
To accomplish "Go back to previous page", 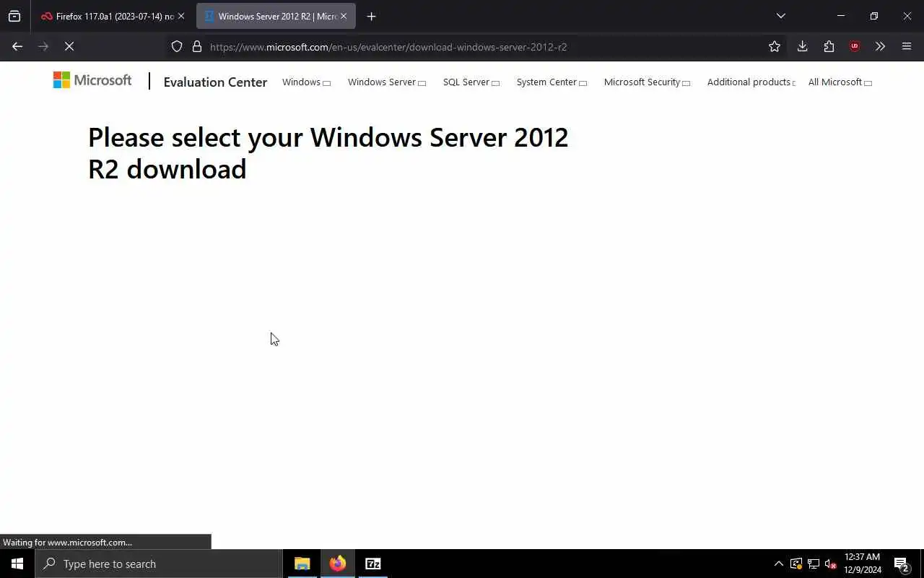I will coord(17,46).
